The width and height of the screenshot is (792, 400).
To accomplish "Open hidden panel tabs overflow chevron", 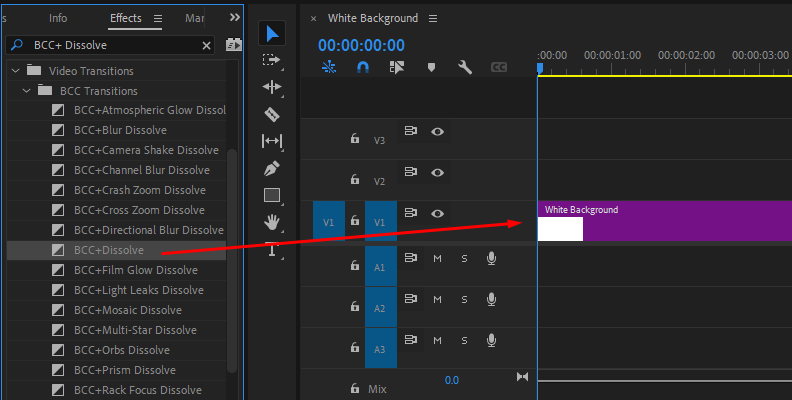I will click(235, 18).
